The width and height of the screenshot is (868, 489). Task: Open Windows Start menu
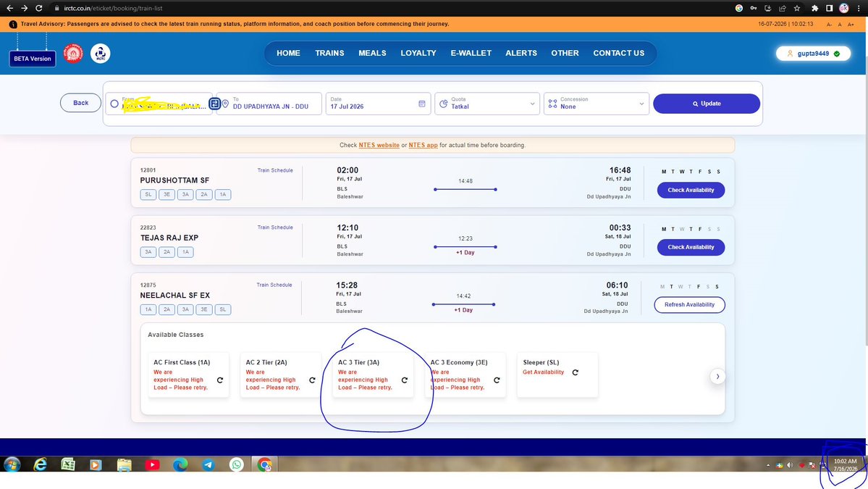12,464
